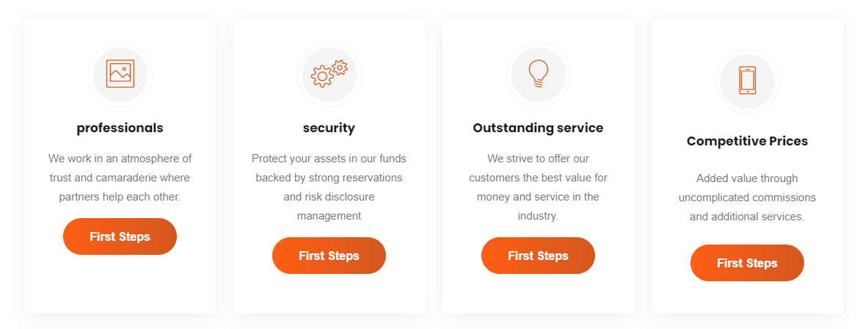
Task: Click the Protect your assets description
Action: point(329,187)
